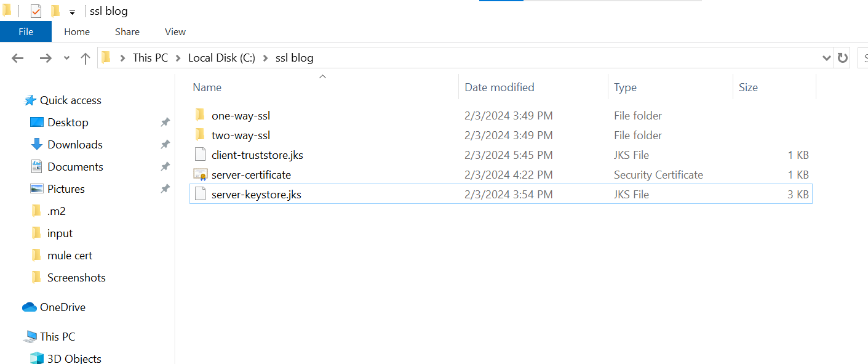The width and height of the screenshot is (868, 364).
Task: Click chevron after Local Disk (C:) in path
Action: pos(266,58)
